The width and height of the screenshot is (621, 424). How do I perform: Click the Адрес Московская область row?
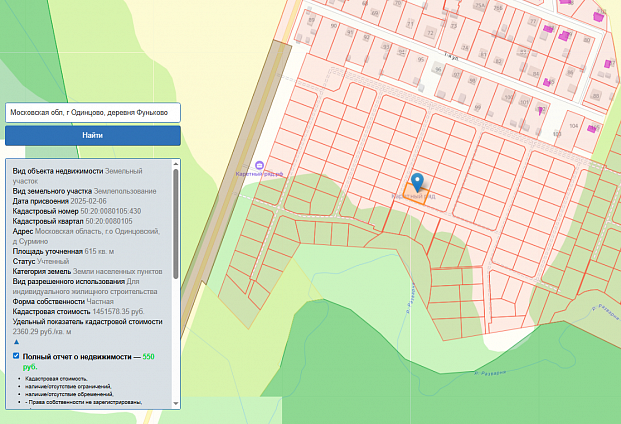86,236
